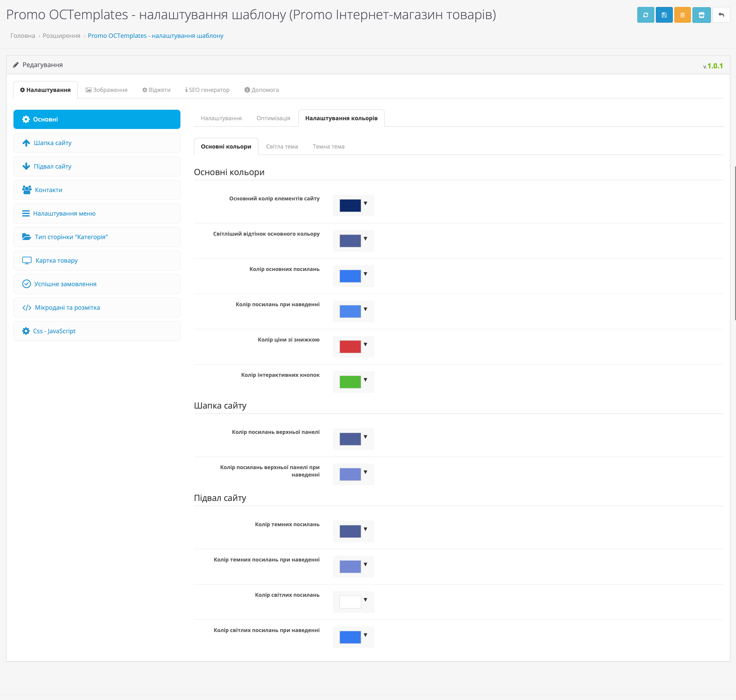Screen dimensions: 736x700
Task: Click the back arrow return button
Action: pos(721,15)
